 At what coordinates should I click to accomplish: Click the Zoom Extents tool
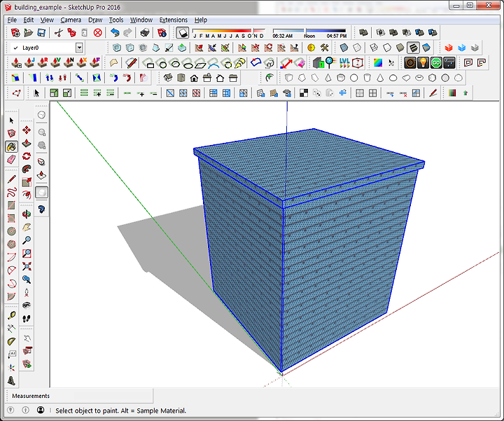tap(27, 266)
